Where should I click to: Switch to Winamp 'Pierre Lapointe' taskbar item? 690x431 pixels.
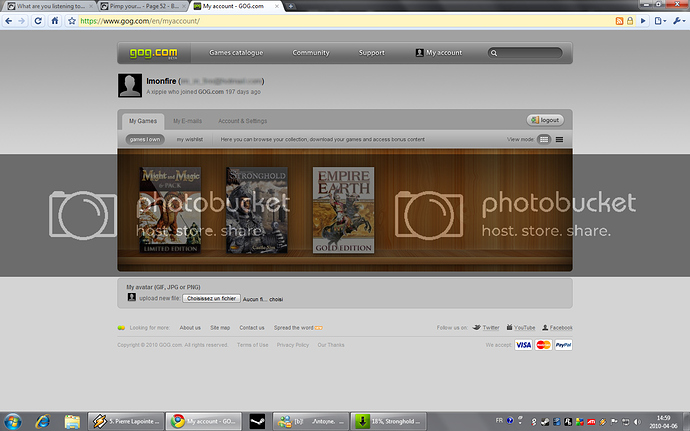(126, 421)
